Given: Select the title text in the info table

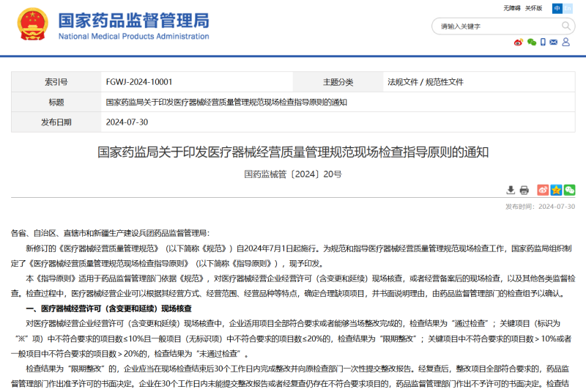Looking at the screenshot, I should click(226, 102).
